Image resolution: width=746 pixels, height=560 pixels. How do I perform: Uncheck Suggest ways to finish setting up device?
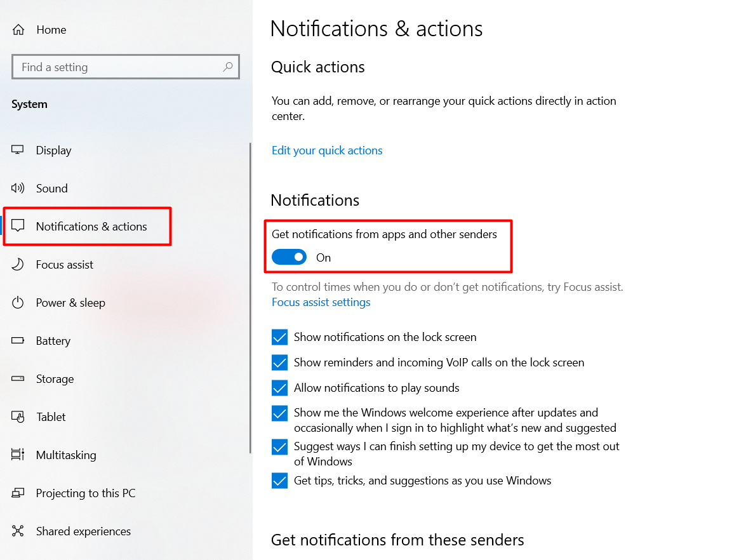tap(280, 447)
